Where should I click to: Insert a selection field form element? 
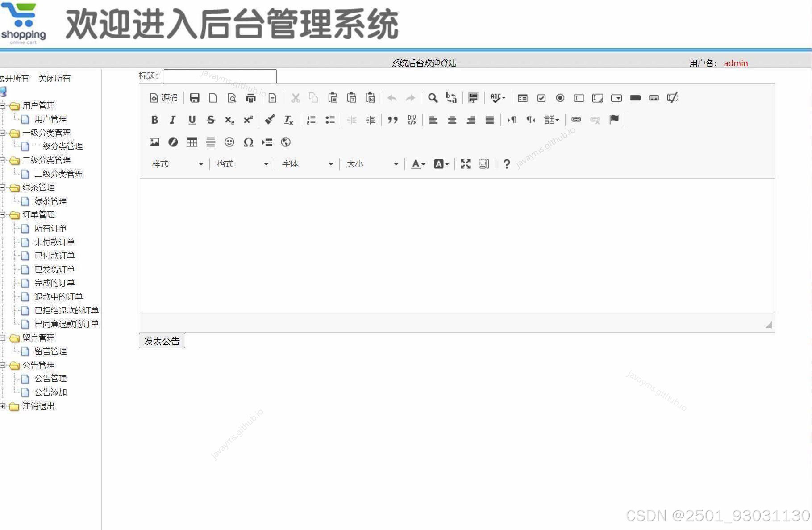(x=616, y=98)
